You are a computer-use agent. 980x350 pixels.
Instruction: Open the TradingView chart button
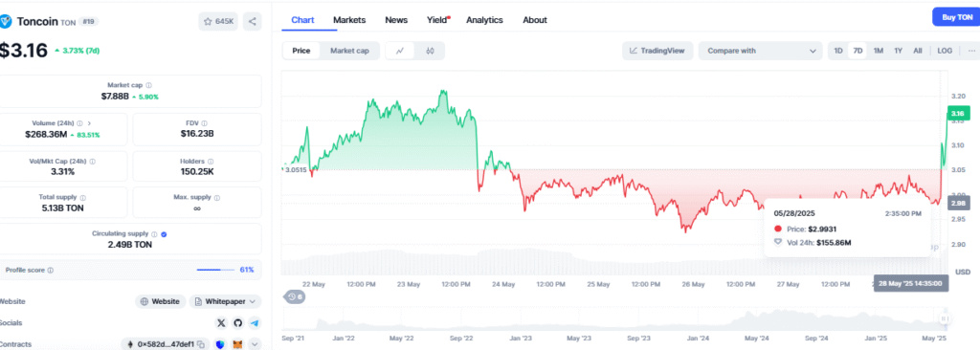657,52
